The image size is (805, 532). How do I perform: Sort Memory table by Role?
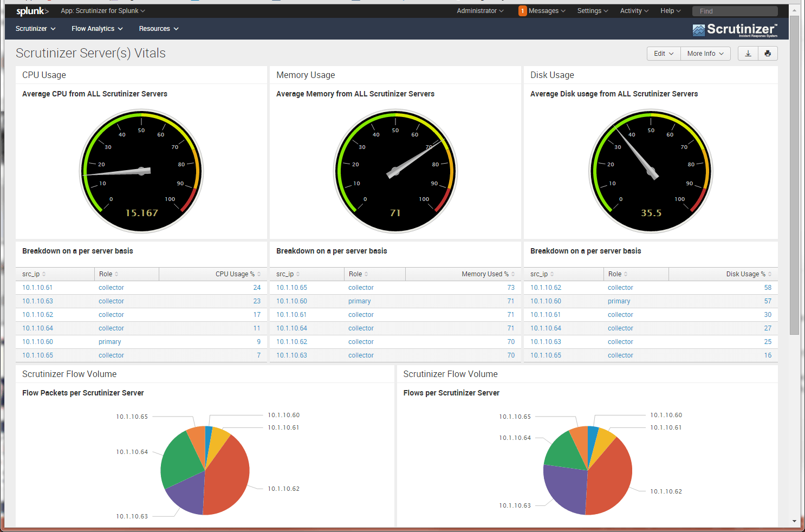(x=358, y=274)
